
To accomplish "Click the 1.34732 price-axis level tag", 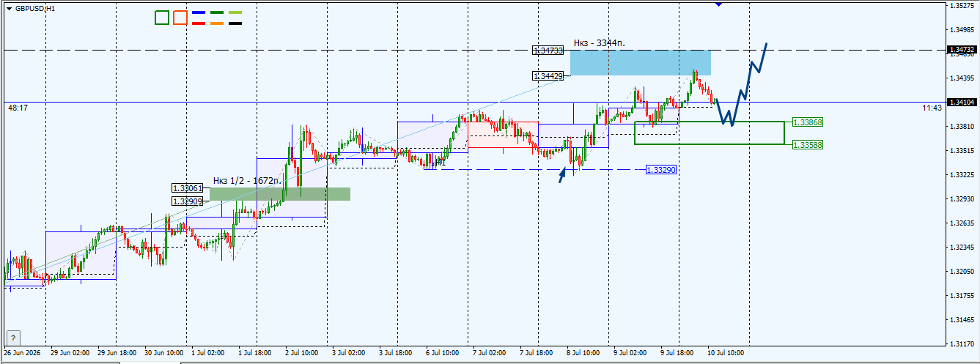I will pyautogui.click(x=962, y=50).
